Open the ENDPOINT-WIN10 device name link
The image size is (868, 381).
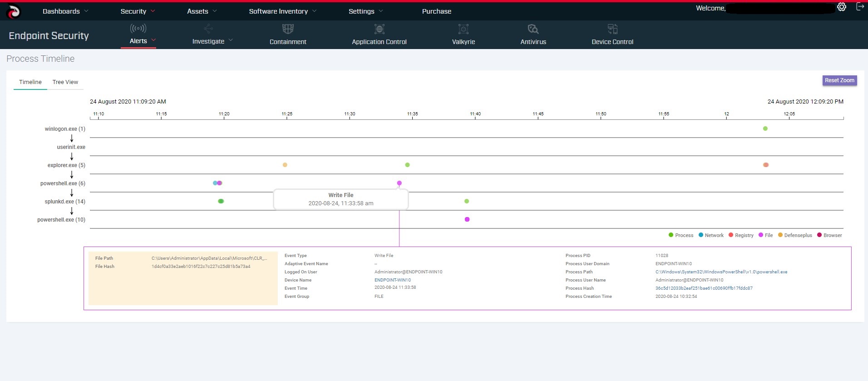coord(393,280)
